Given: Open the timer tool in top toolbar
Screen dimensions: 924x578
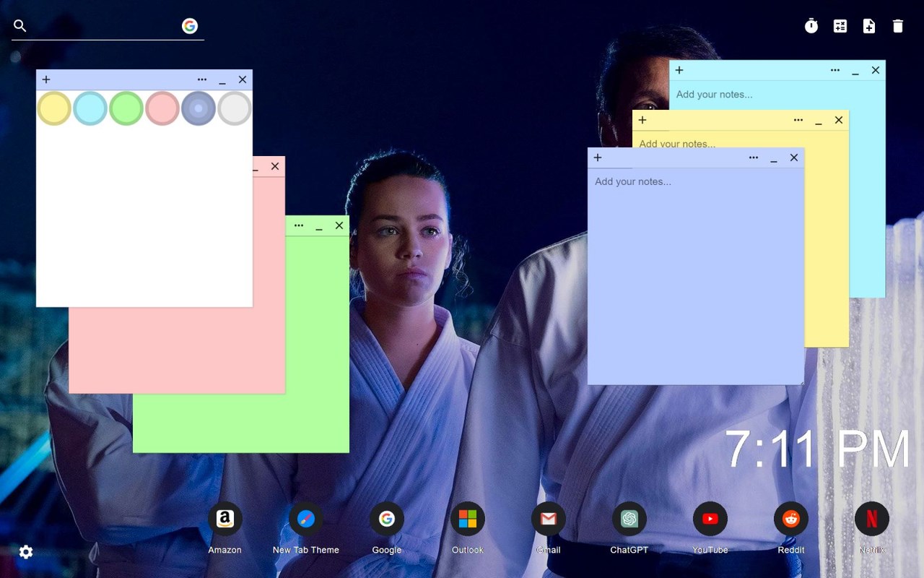Looking at the screenshot, I should [x=811, y=26].
